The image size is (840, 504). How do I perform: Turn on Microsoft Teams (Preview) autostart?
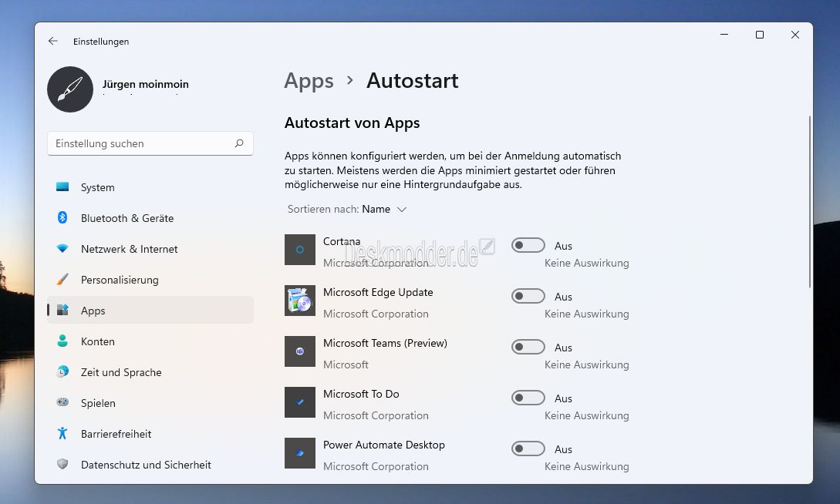(x=528, y=348)
